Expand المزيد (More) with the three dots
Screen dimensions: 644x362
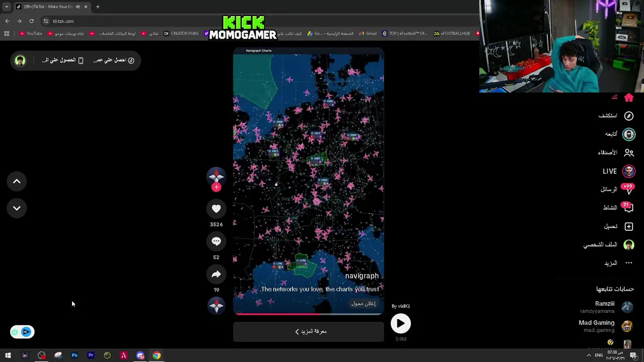click(x=618, y=263)
